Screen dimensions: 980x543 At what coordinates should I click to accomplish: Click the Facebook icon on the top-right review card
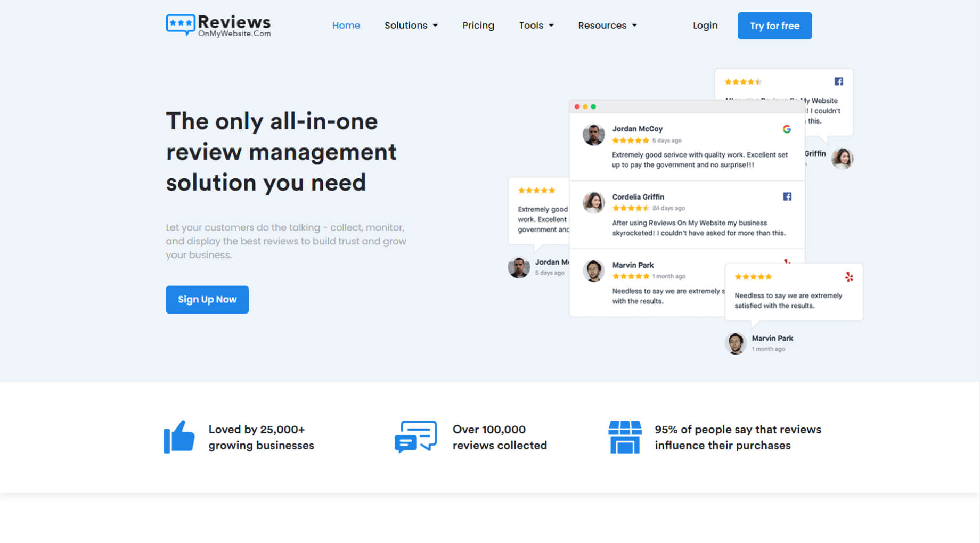click(x=839, y=81)
